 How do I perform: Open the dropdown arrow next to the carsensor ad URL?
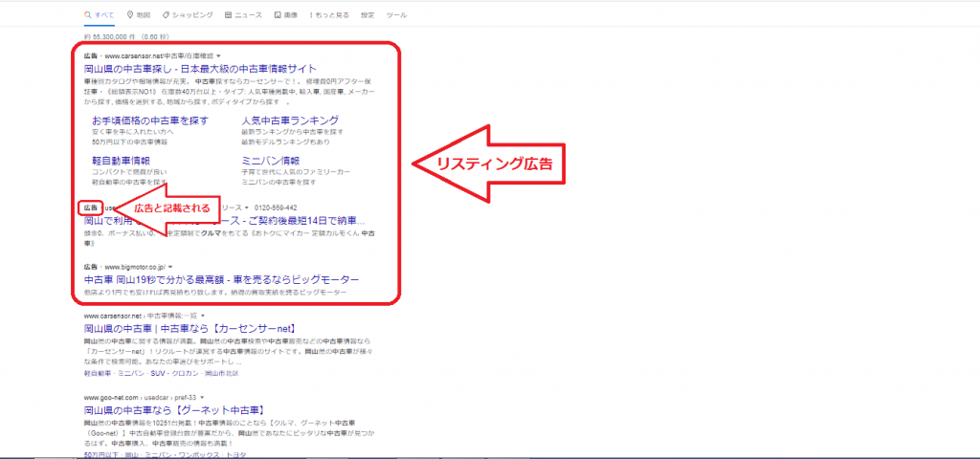(x=219, y=56)
